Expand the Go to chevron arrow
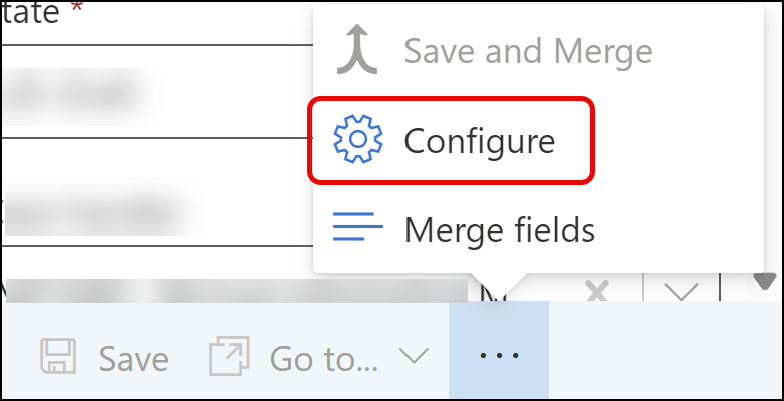The height and width of the screenshot is (401, 784). point(413,357)
